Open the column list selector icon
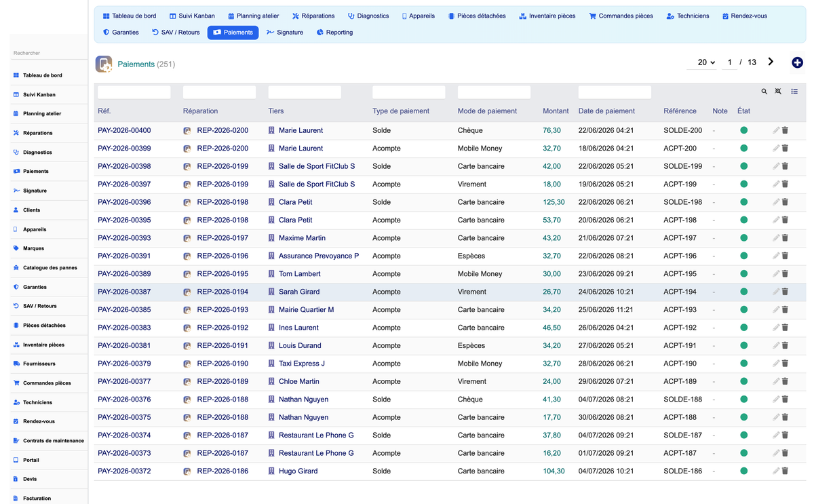 pyautogui.click(x=794, y=92)
